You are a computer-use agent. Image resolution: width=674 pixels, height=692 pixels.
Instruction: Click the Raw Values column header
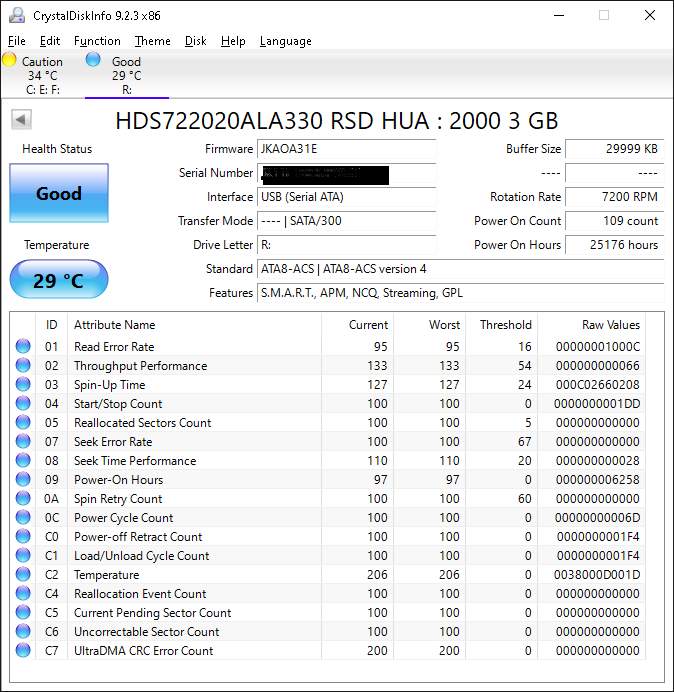point(591,325)
